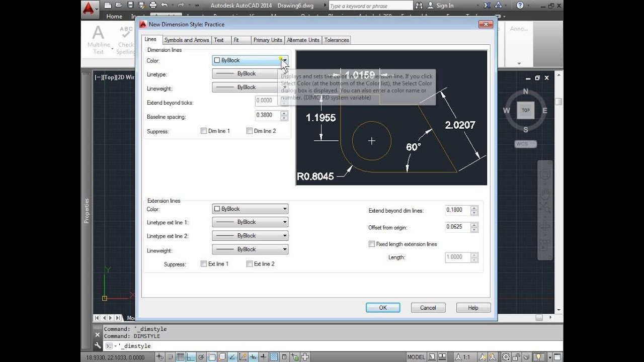Open Workspace Switching gear icon
This screenshot has height=362, width=644.
coord(506,357)
